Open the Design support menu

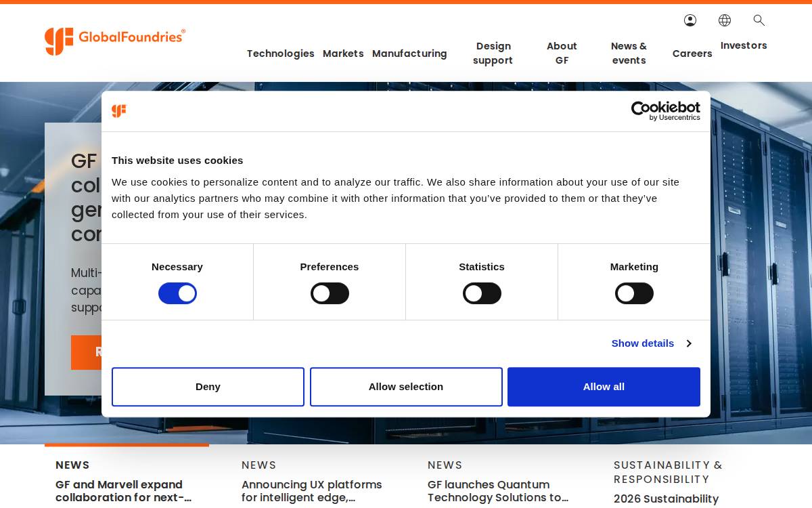493,54
